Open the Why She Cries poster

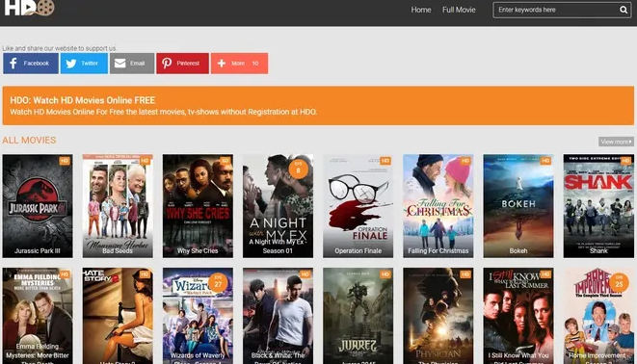[198, 206]
